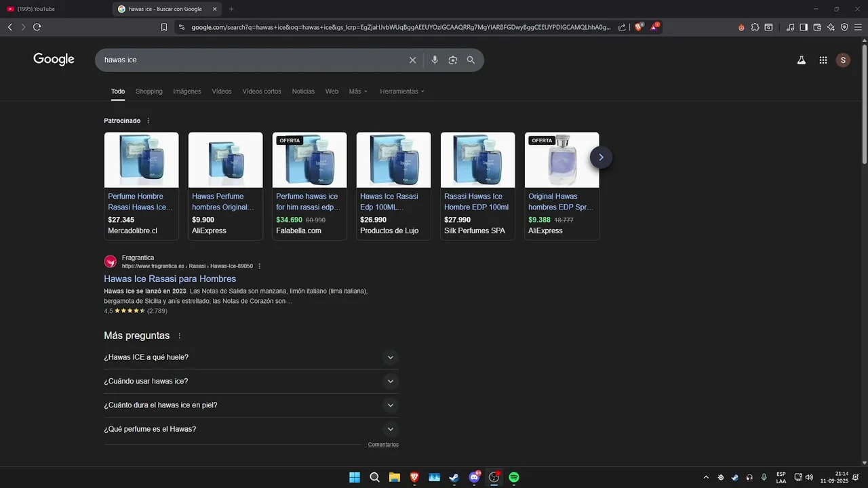Clear the search box with the X icon
The height and width of the screenshot is (488, 868).
[412, 60]
